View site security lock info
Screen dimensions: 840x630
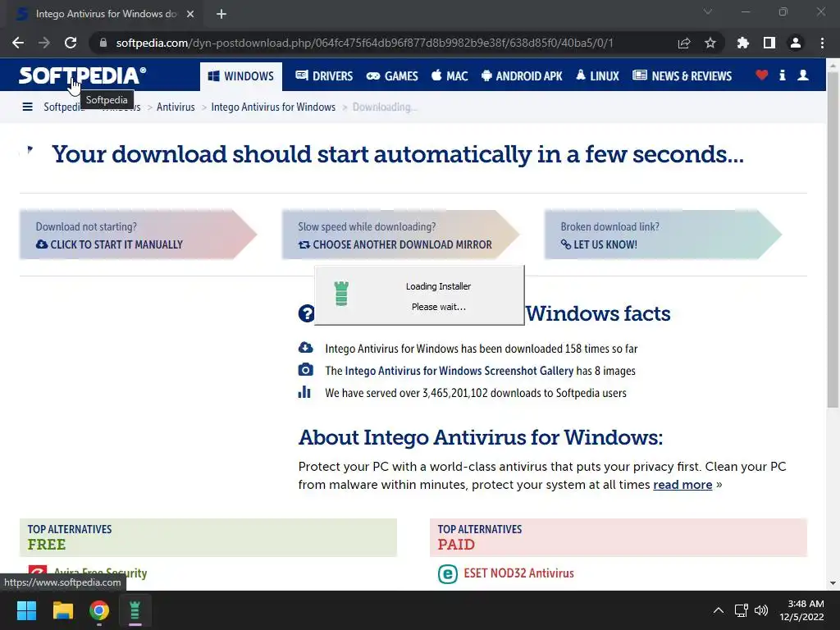click(103, 43)
